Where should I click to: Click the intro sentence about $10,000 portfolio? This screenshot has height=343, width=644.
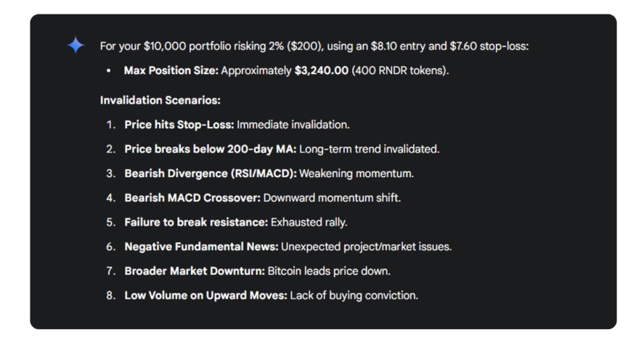(314, 46)
